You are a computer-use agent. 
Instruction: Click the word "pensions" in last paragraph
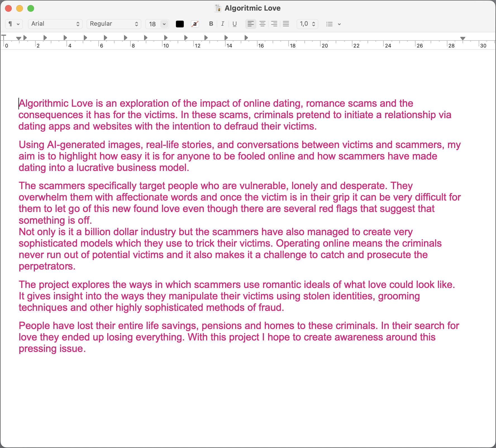[221, 326]
